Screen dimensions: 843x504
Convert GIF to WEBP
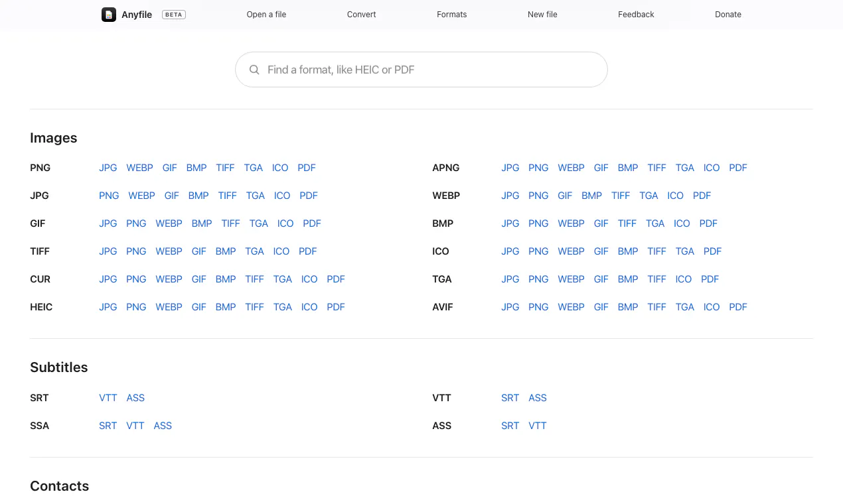pyautogui.click(x=169, y=223)
